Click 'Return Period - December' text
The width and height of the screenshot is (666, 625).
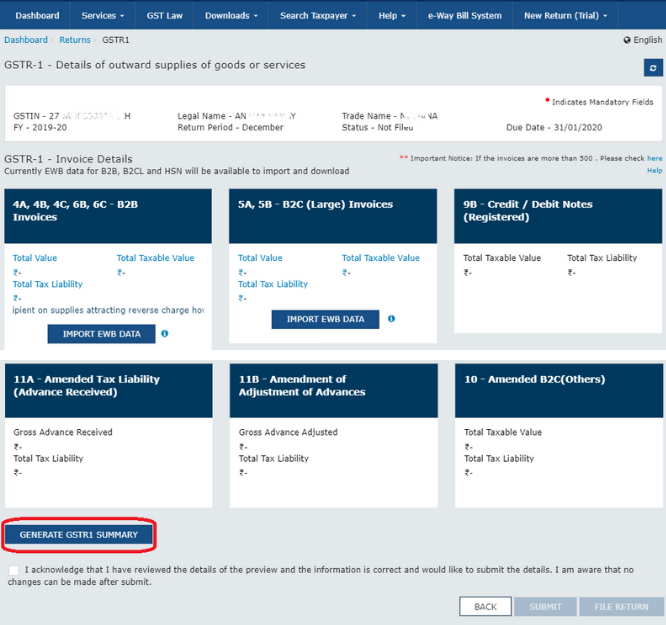[230, 127]
